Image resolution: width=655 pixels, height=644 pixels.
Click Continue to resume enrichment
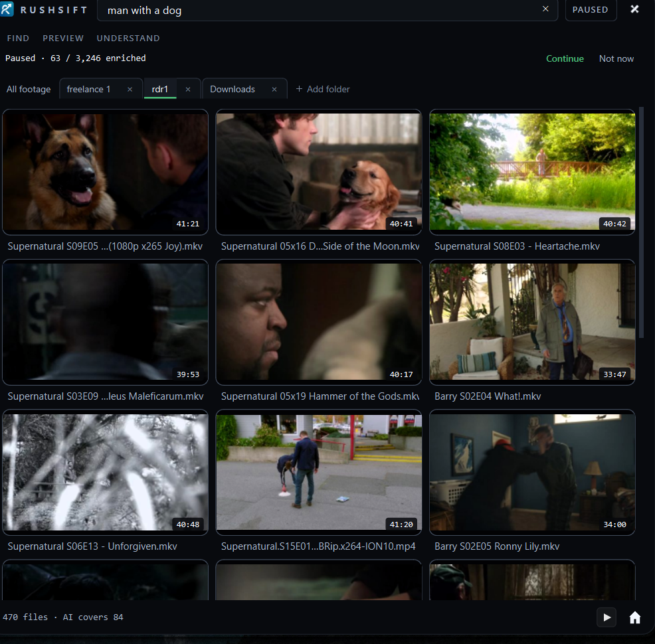(x=565, y=59)
